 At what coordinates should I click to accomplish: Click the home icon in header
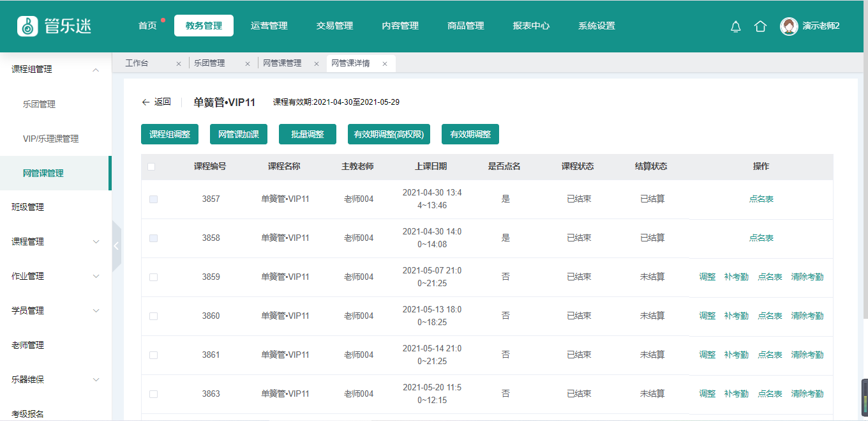click(760, 26)
